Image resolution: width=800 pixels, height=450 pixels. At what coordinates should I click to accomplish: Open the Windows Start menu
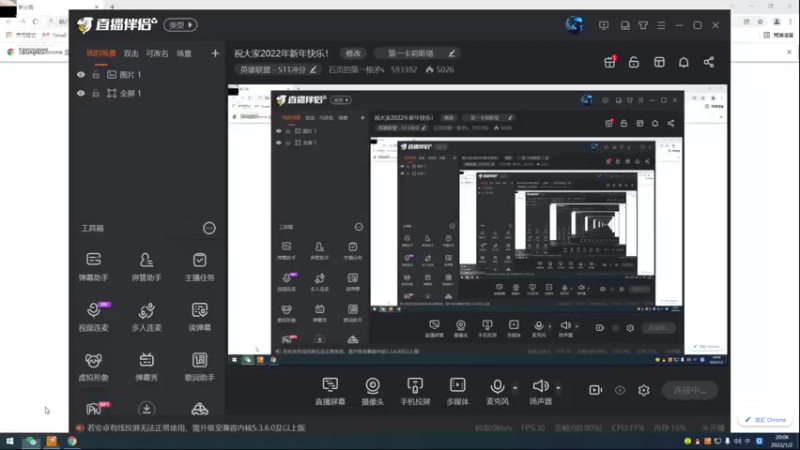coord(10,441)
